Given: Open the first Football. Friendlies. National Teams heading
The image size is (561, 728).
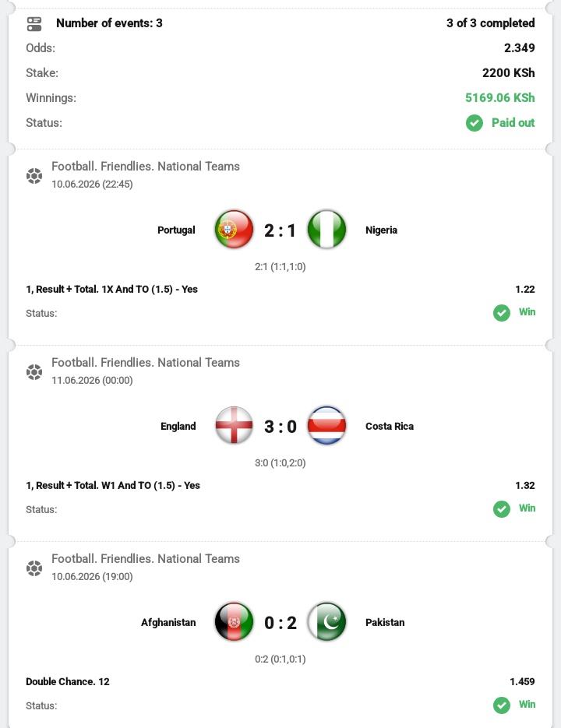Looking at the screenshot, I should pyautogui.click(x=146, y=166).
